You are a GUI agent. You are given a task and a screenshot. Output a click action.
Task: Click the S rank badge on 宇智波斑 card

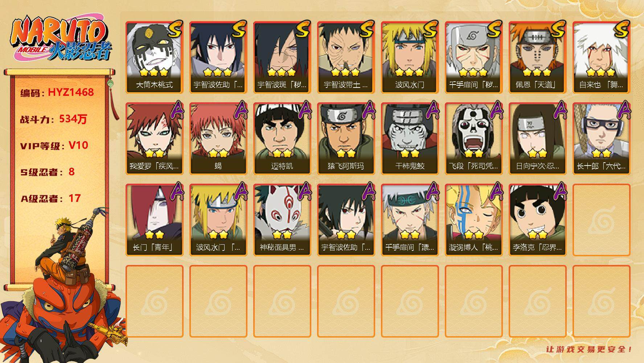pos(303,29)
